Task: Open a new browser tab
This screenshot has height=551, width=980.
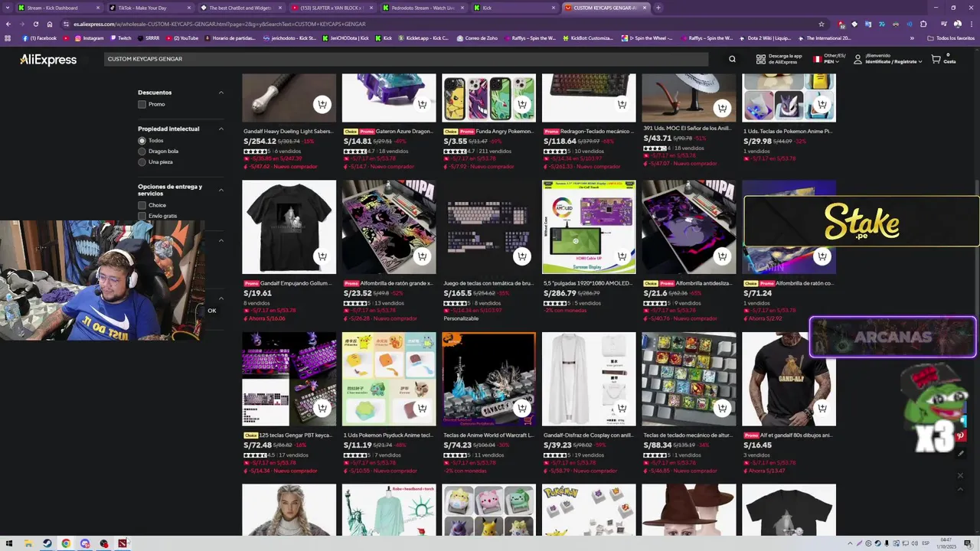Action: pos(658,8)
